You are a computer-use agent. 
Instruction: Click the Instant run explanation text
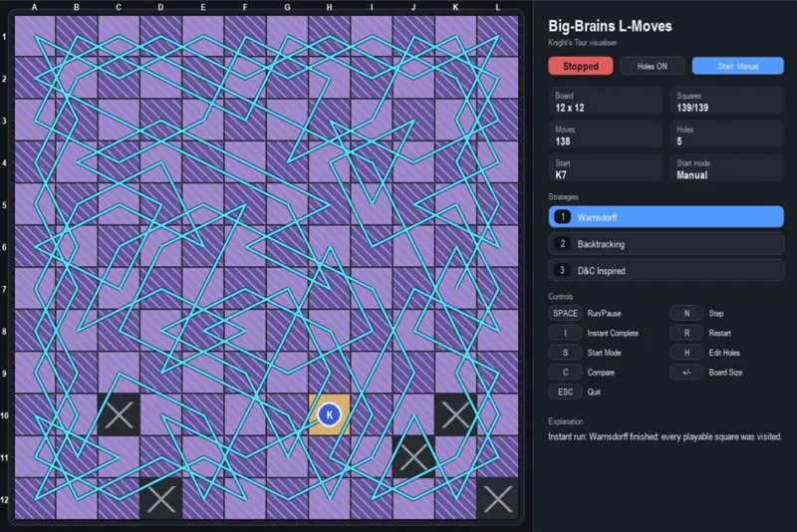[x=664, y=436]
